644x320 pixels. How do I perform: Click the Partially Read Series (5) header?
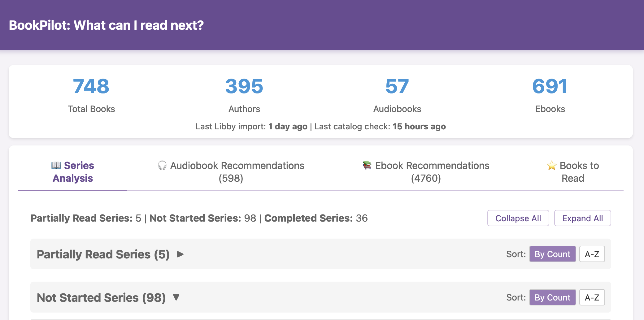(x=103, y=254)
